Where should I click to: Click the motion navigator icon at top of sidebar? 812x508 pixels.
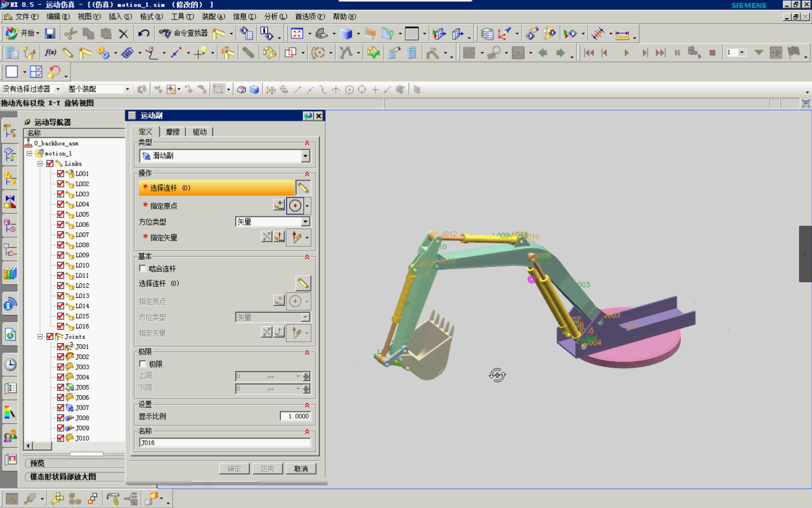coord(10,131)
